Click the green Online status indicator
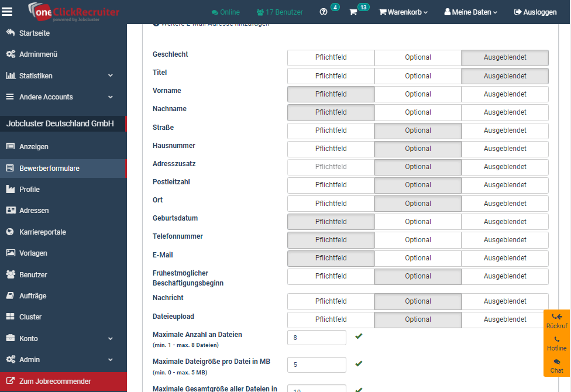 (x=226, y=12)
